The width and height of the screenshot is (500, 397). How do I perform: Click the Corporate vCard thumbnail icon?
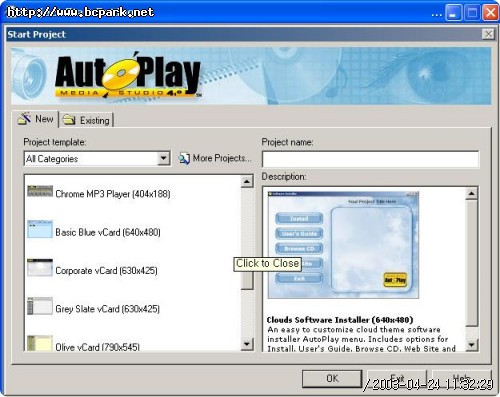(x=40, y=267)
